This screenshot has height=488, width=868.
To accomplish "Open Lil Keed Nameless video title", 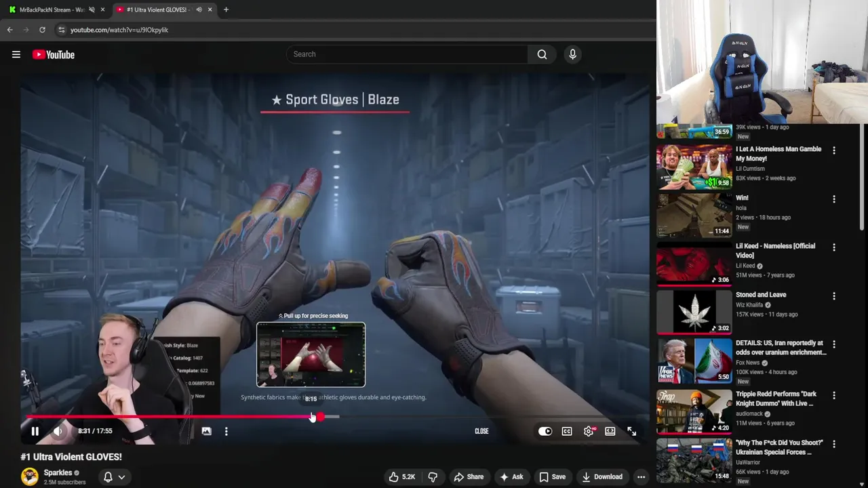I will coord(776,251).
